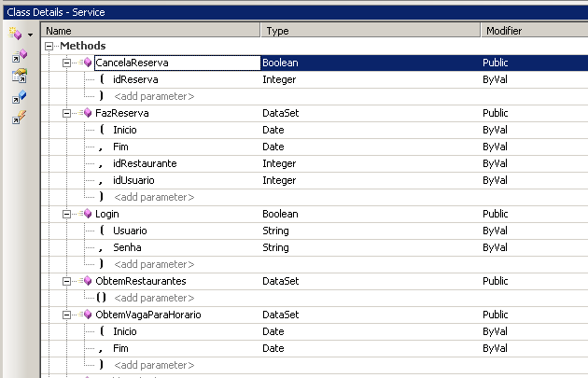
Task: Collapse the Methods group node
Action: click(49, 46)
